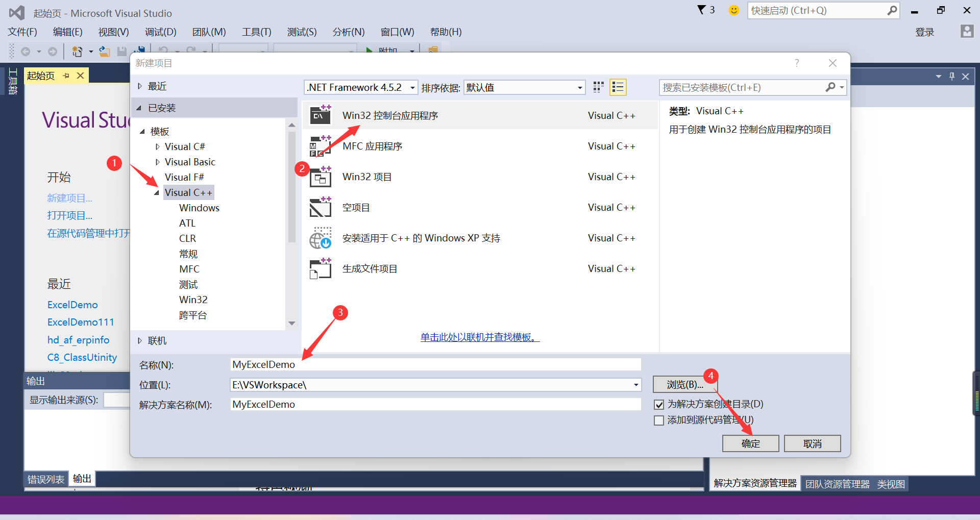The height and width of the screenshot is (520, 980).
Task: Click the 确定 button
Action: 750,443
